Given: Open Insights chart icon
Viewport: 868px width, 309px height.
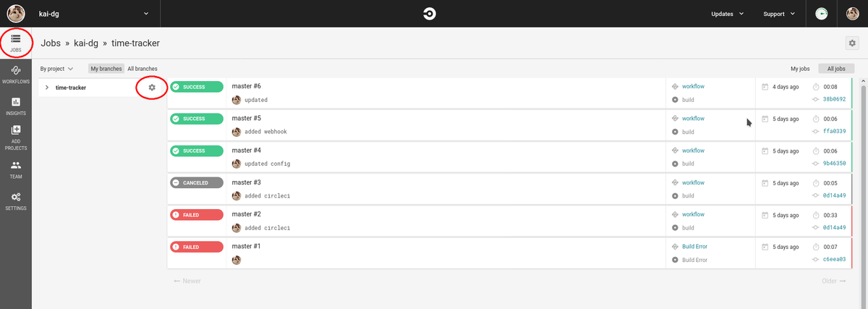Looking at the screenshot, I should (x=15, y=106).
